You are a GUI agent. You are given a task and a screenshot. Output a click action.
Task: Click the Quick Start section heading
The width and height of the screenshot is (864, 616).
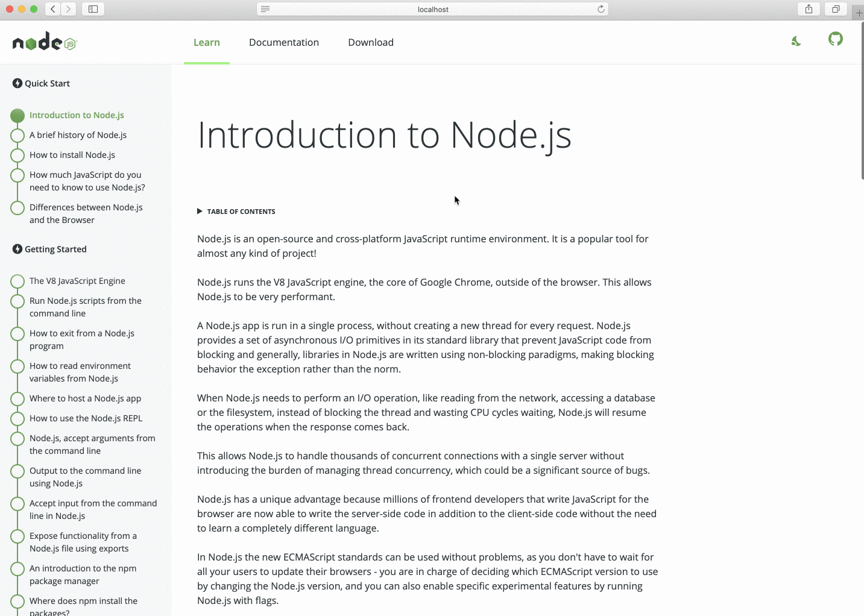(47, 83)
